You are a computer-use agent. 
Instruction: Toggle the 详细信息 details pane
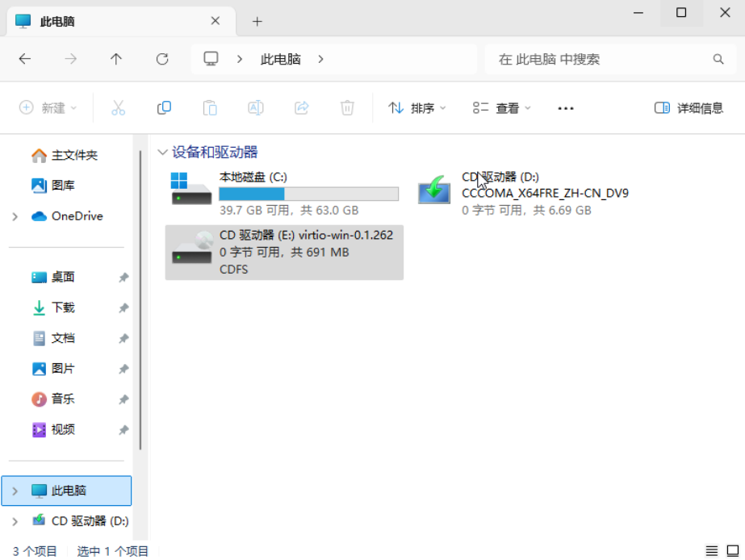pos(688,108)
